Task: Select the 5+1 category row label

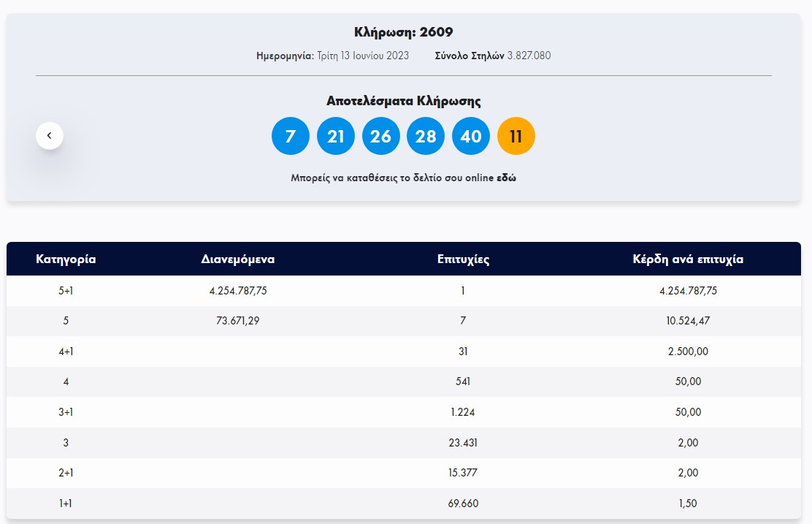Action: (x=66, y=290)
